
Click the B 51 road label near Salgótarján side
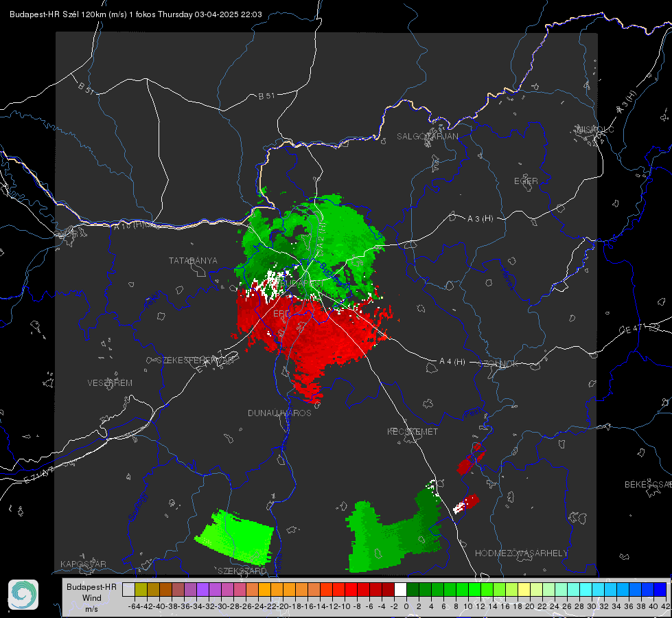point(266,96)
